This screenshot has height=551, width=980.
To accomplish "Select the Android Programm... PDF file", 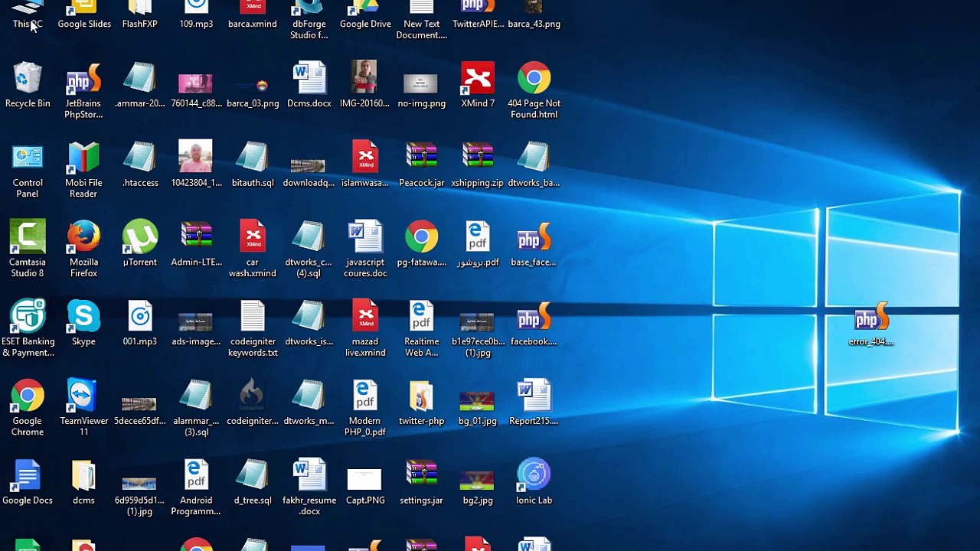I will tap(196, 488).
